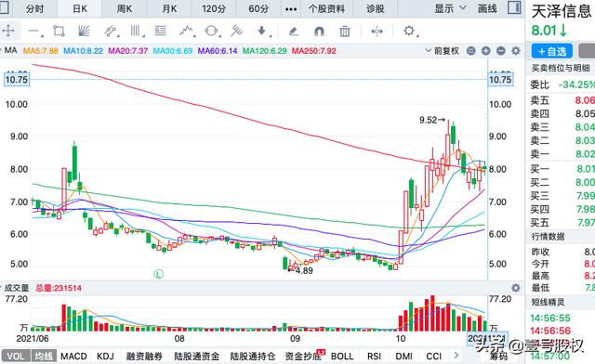595x364 pixels.
Task: Open ellipse tool options small arrow
Action: [x=219, y=35]
